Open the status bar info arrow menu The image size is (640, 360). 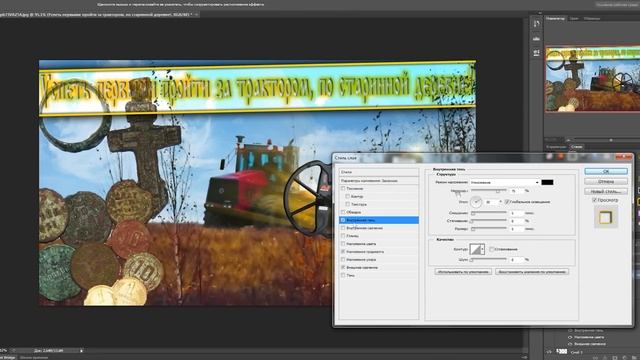pyautogui.click(x=81, y=351)
